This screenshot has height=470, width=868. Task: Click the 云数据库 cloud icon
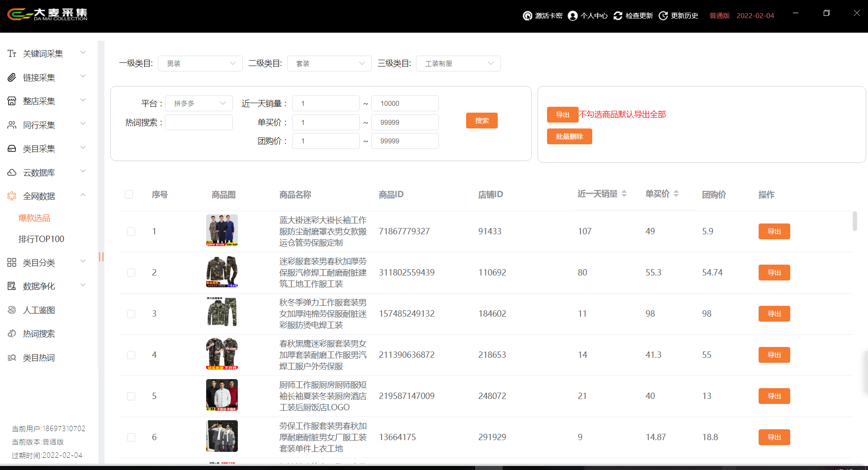(12, 173)
